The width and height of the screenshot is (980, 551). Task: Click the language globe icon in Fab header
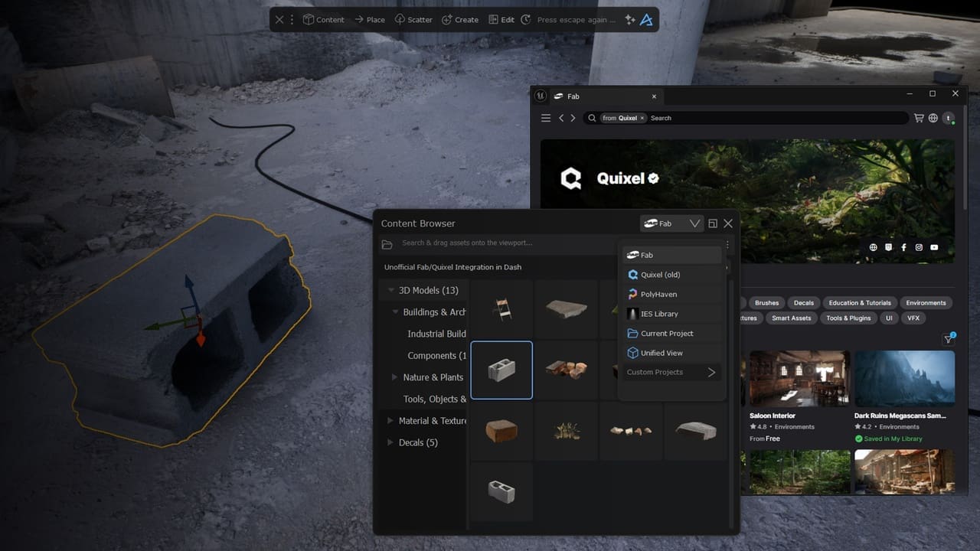(x=933, y=118)
